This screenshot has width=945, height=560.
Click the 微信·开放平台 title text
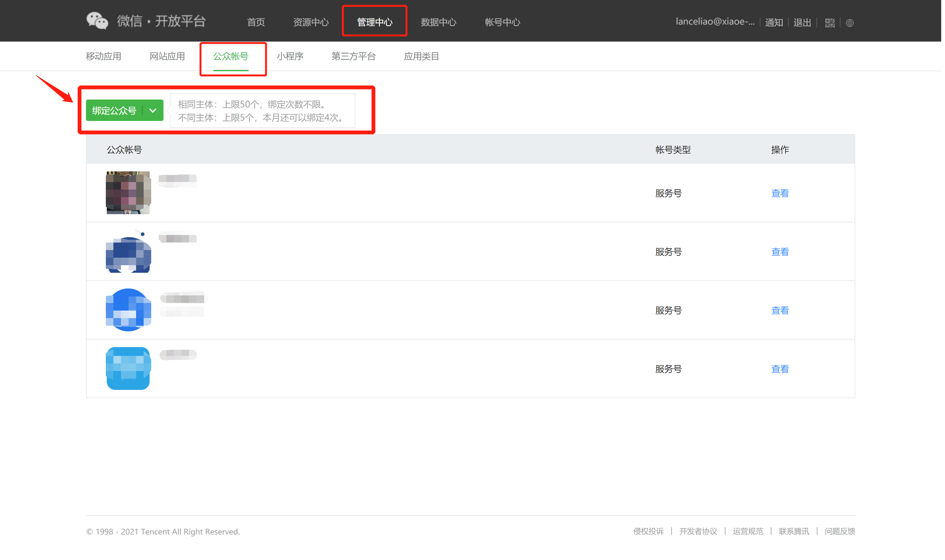coord(162,21)
